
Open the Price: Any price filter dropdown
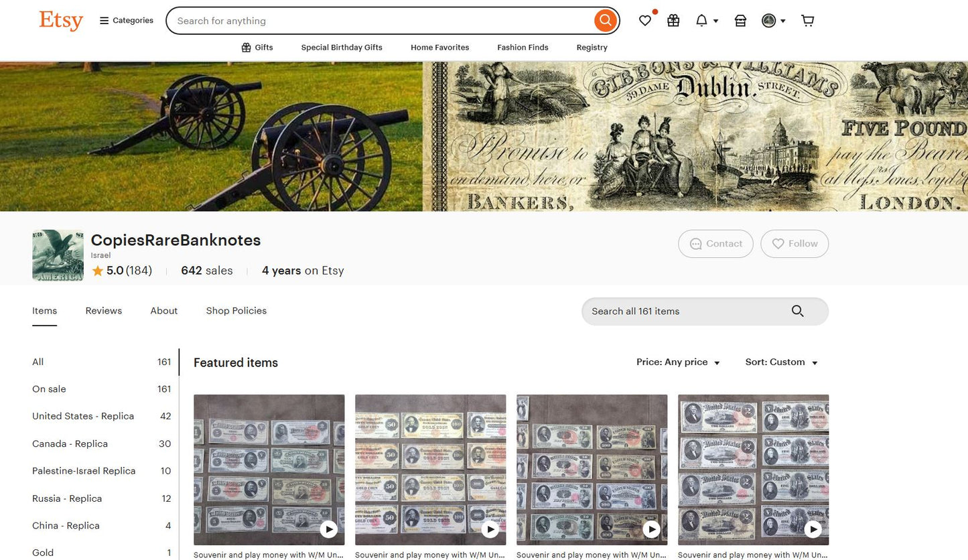click(x=678, y=362)
